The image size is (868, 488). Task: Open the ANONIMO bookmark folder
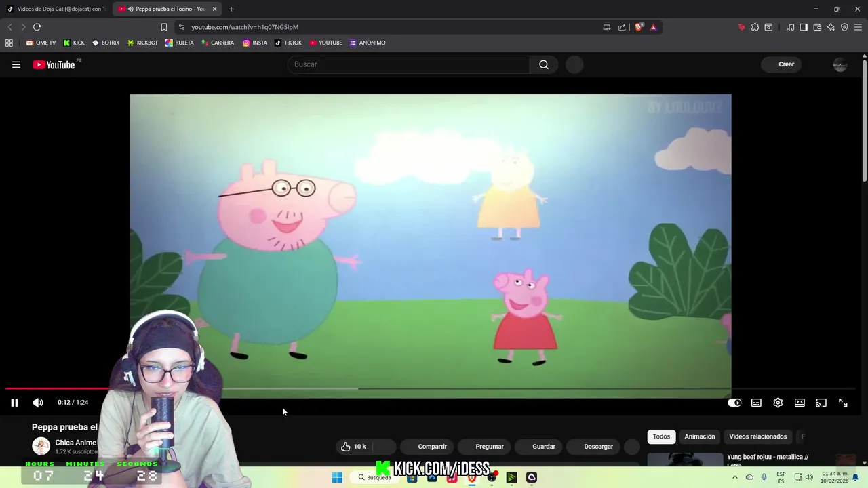pyautogui.click(x=368, y=43)
